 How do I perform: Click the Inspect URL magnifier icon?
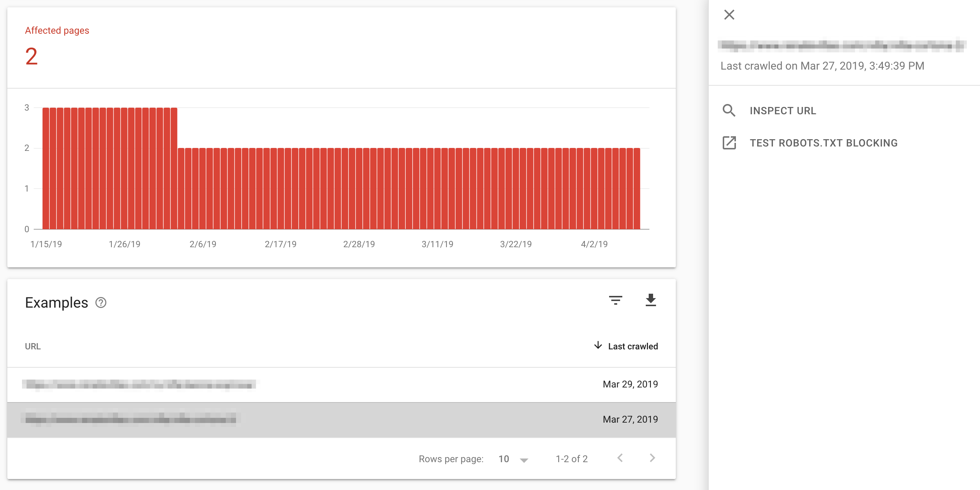click(x=729, y=111)
